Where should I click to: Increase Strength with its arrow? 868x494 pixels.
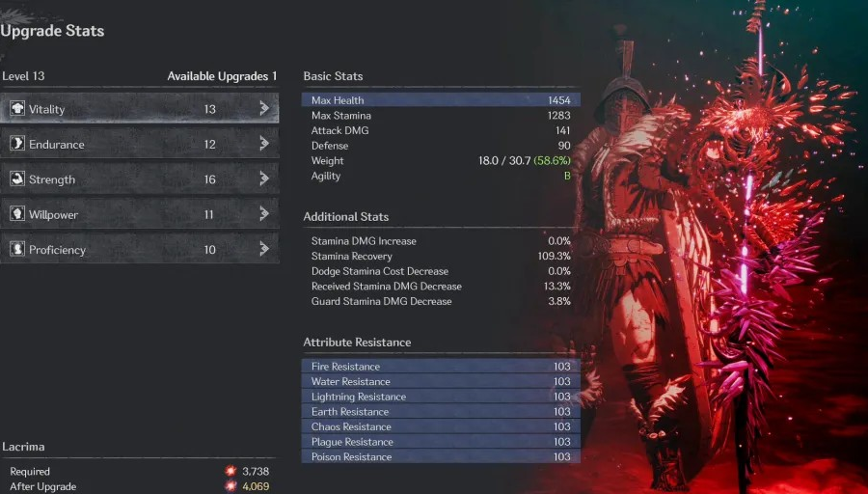point(264,178)
